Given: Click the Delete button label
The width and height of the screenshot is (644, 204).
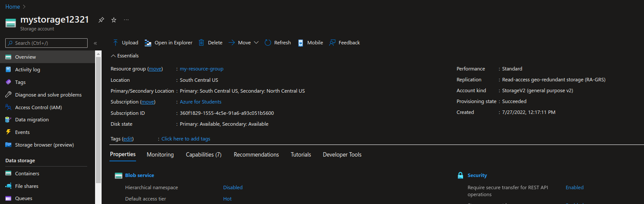Looking at the screenshot, I should click(x=215, y=43).
